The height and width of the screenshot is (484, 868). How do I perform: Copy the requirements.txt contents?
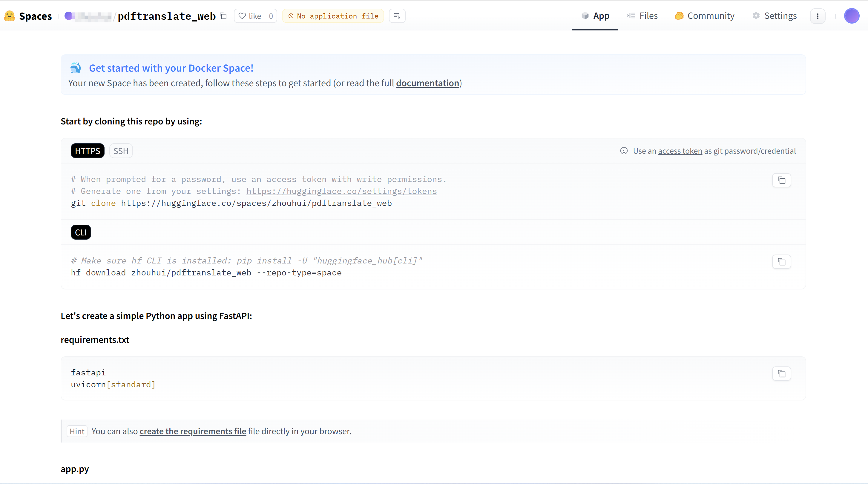pyautogui.click(x=782, y=374)
